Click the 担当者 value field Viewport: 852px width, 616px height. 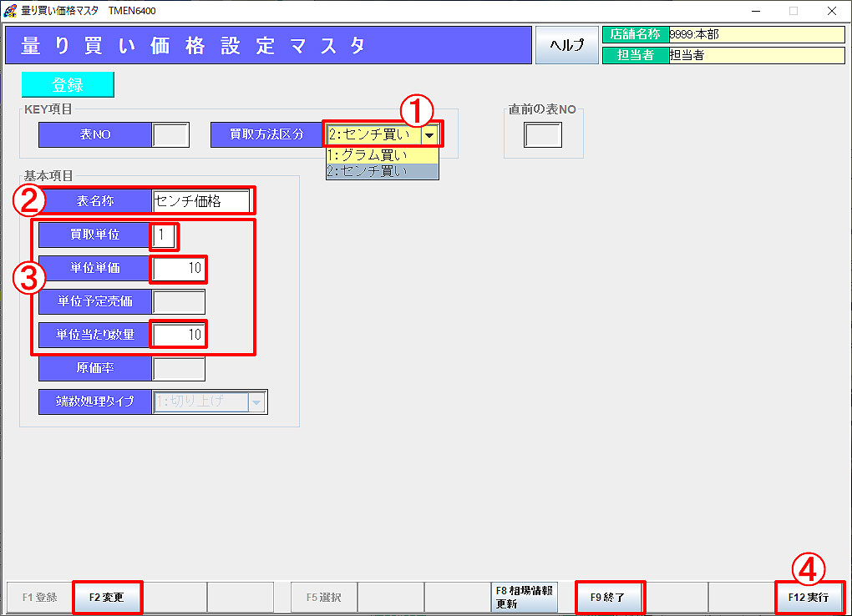pos(757,55)
